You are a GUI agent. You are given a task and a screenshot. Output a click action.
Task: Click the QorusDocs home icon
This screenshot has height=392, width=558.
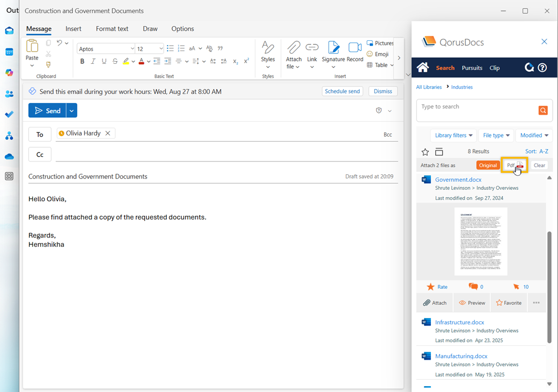tap(423, 67)
